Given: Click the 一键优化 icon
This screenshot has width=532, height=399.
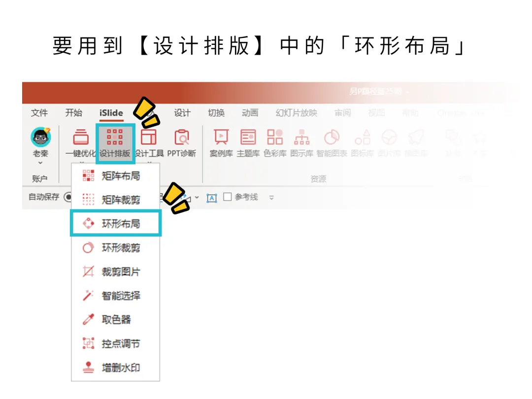Looking at the screenshot, I should 81,143.
